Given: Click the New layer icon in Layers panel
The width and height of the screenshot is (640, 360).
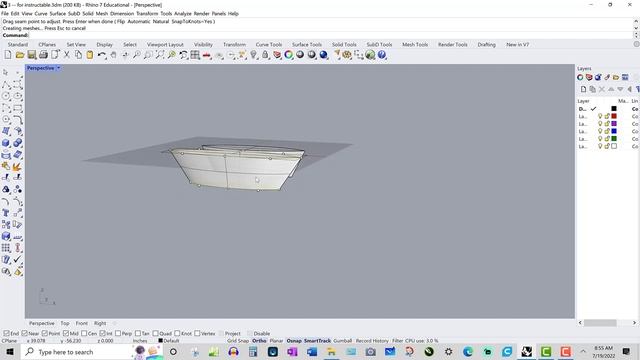Looking at the screenshot, I should pos(583,89).
